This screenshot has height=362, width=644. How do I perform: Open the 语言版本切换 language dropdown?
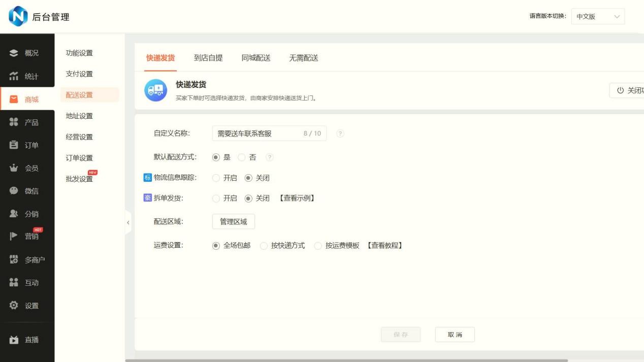click(598, 17)
